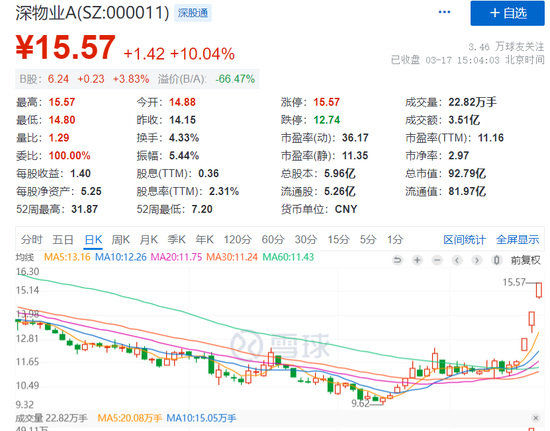Close the volume panel with the x icon
This screenshot has width=550, height=431.
pos(536,418)
